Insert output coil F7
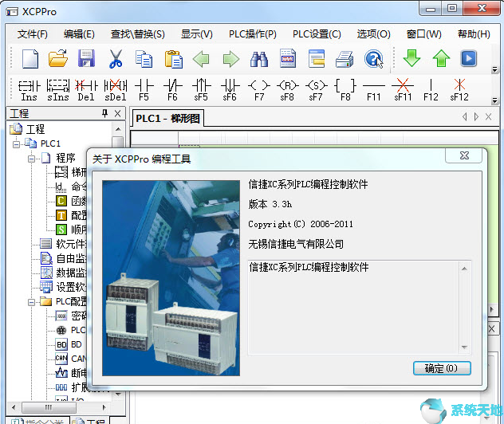The image size is (504, 424). click(x=259, y=90)
